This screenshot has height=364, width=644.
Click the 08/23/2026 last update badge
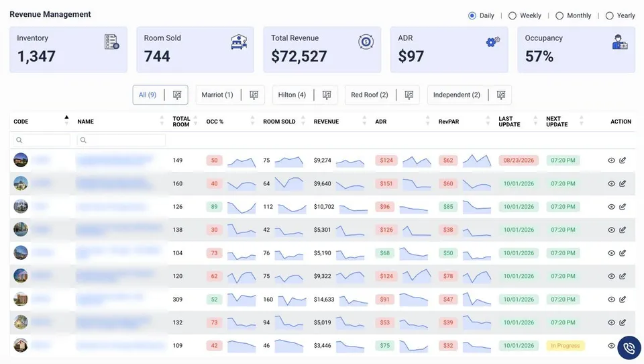pos(519,161)
